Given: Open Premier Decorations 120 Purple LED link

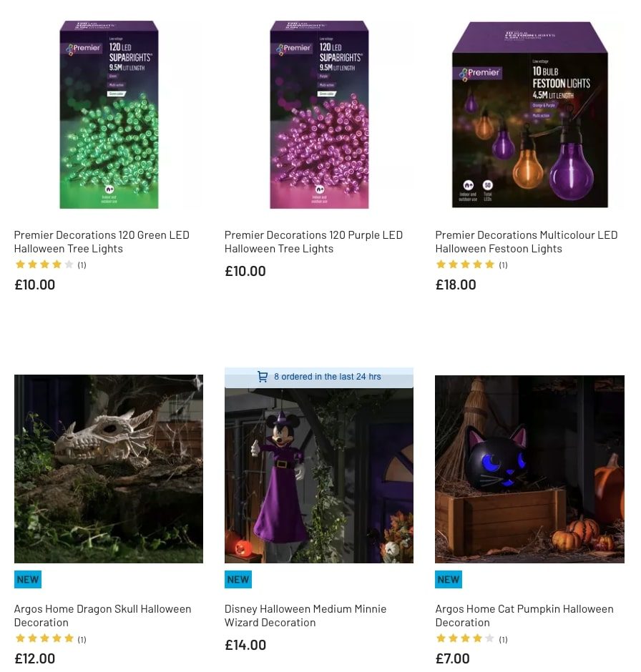Looking at the screenshot, I should [313, 241].
